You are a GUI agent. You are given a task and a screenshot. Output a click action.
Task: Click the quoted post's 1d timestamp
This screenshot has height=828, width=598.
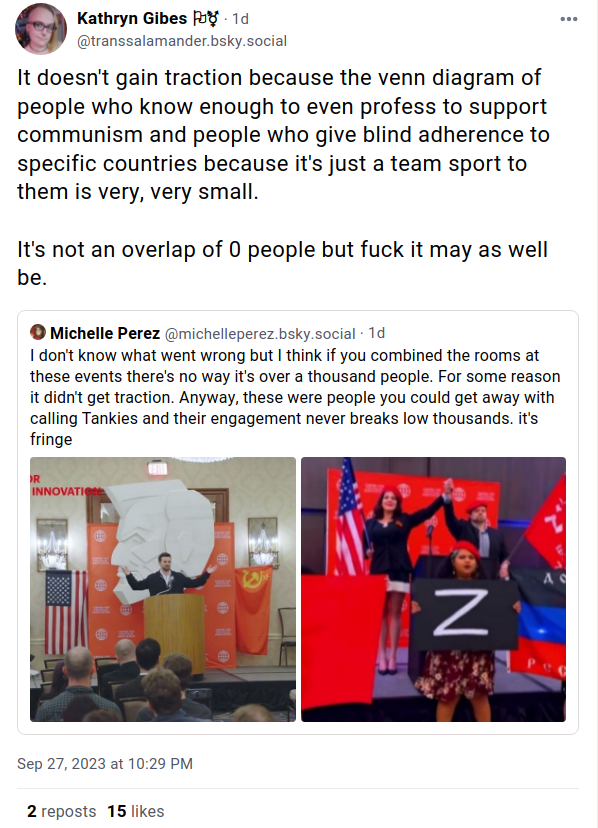point(377,333)
